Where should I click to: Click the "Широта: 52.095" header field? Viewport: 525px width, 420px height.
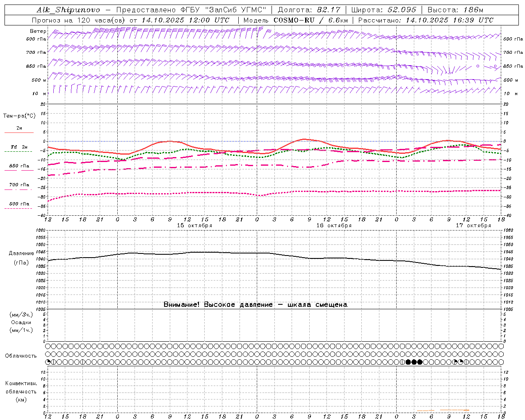(x=384, y=10)
